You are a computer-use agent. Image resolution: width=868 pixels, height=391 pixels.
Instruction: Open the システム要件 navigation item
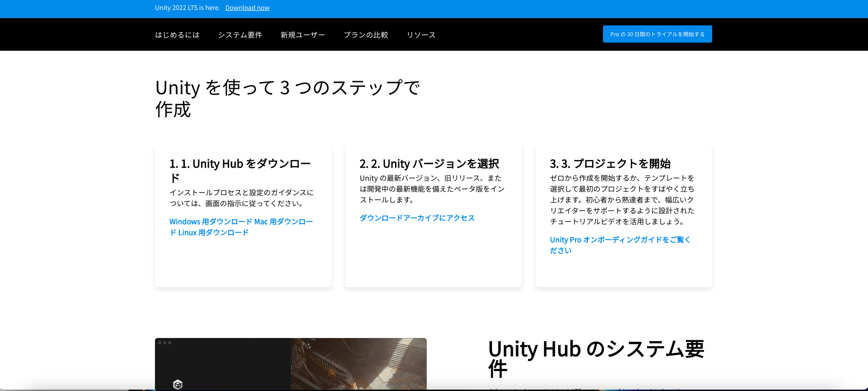[240, 35]
